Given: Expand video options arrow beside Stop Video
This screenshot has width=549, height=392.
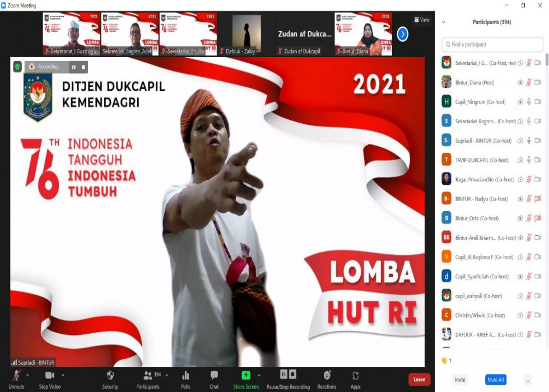Looking at the screenshot, I should pyautogui.click(x=63, y=375).
